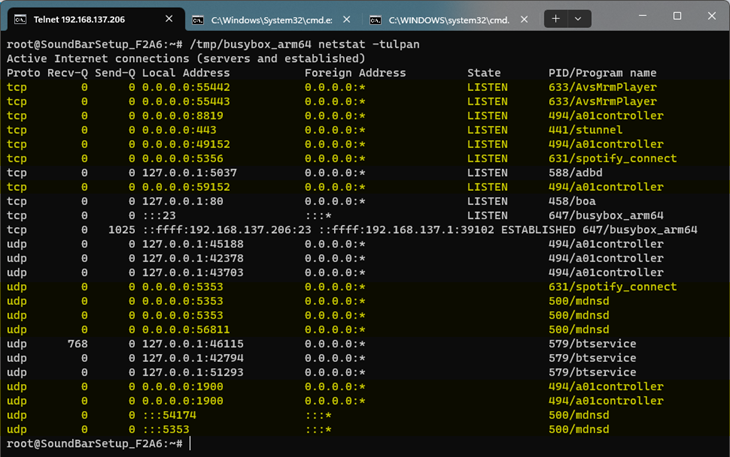Click 633/AvsMrmPlayer on port 55442 row

602,87
